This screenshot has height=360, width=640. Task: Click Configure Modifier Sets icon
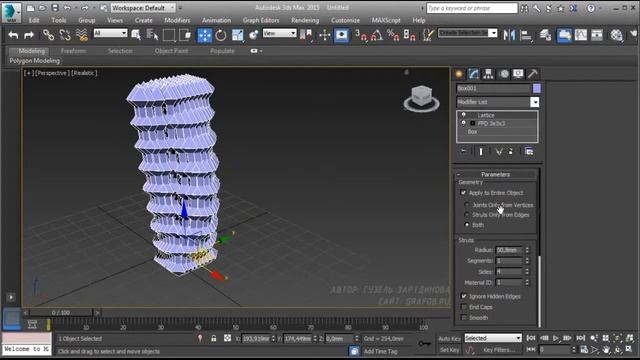pos(529,151)
